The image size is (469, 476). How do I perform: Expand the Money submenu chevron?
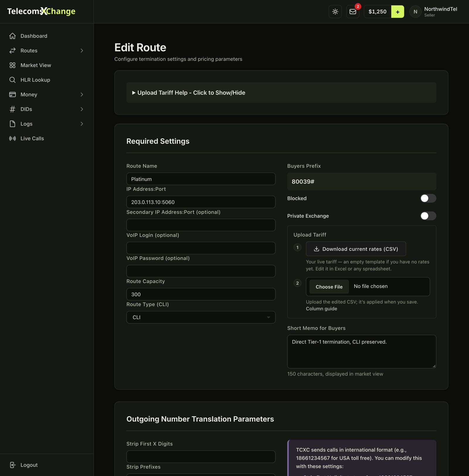click(82, 94)
